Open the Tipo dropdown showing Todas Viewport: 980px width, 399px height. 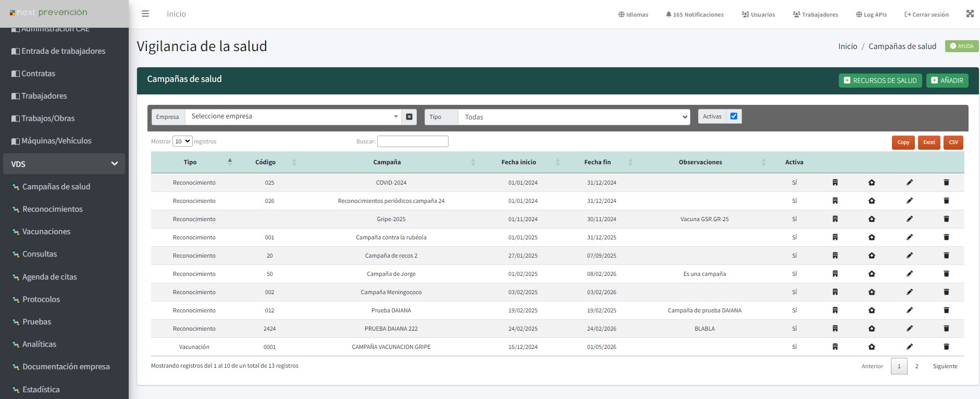tap(574, 117)
